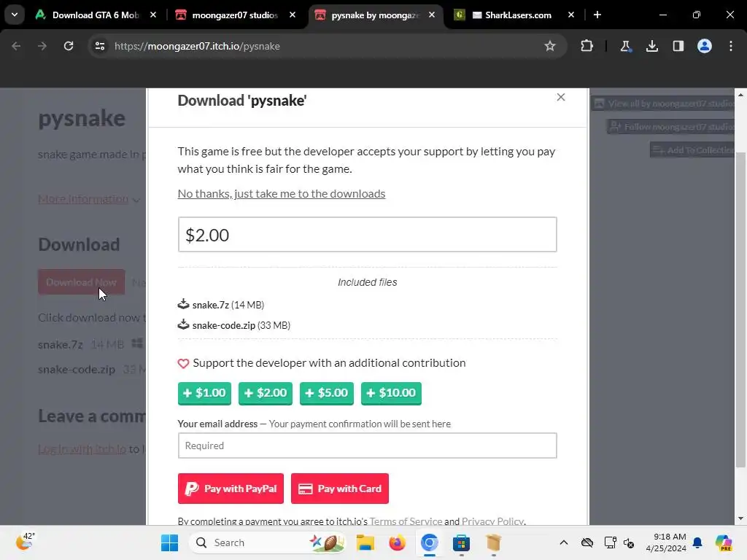Show hidden system tray icons
The height and width of the screenshot is (560, 747).
[564, 542]
